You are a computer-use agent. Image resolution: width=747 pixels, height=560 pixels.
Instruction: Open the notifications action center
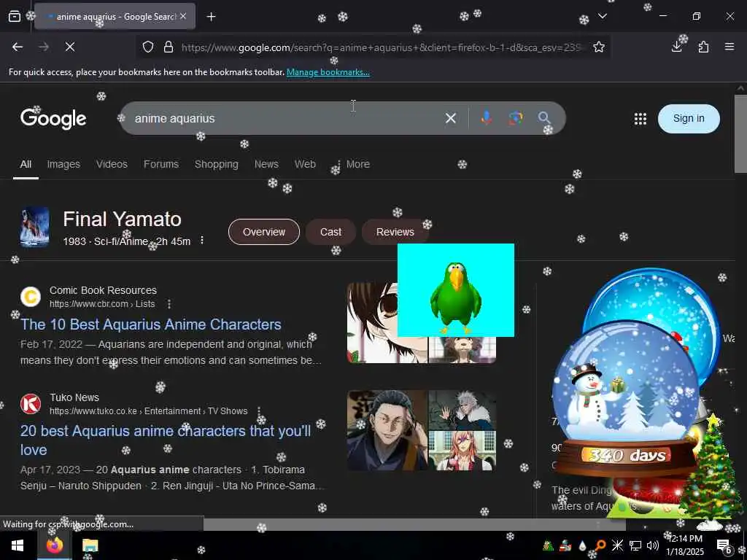pos(724,545)
